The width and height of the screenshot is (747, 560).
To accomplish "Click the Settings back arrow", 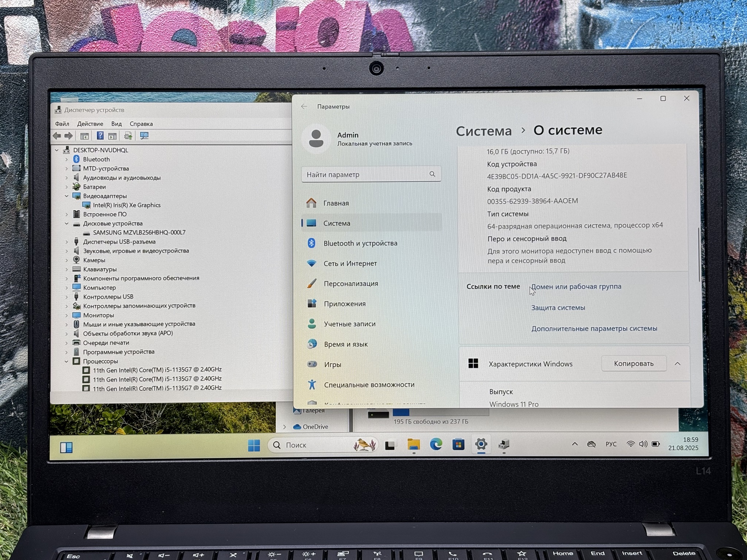I will click(304, 106).
